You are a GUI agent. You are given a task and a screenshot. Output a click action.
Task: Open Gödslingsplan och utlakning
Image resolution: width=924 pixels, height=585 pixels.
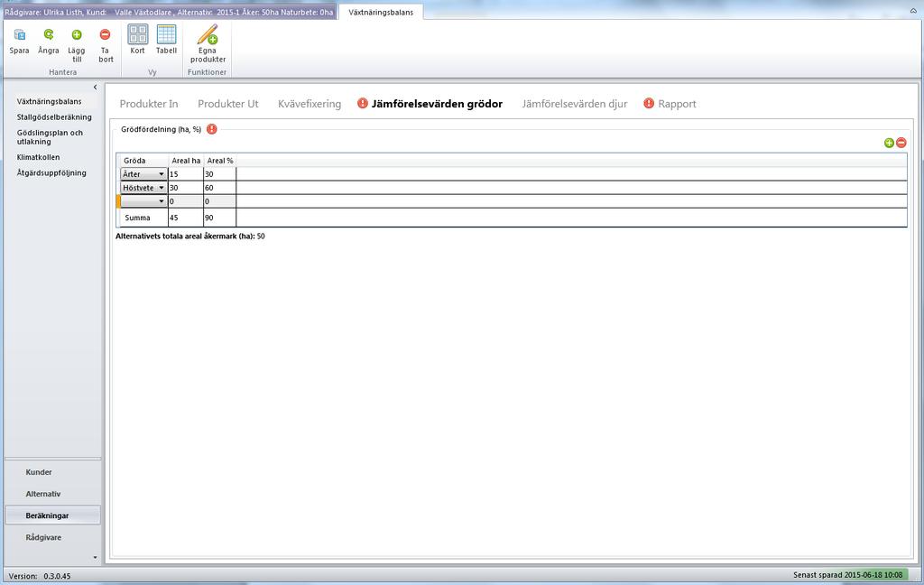coord(51,137)
